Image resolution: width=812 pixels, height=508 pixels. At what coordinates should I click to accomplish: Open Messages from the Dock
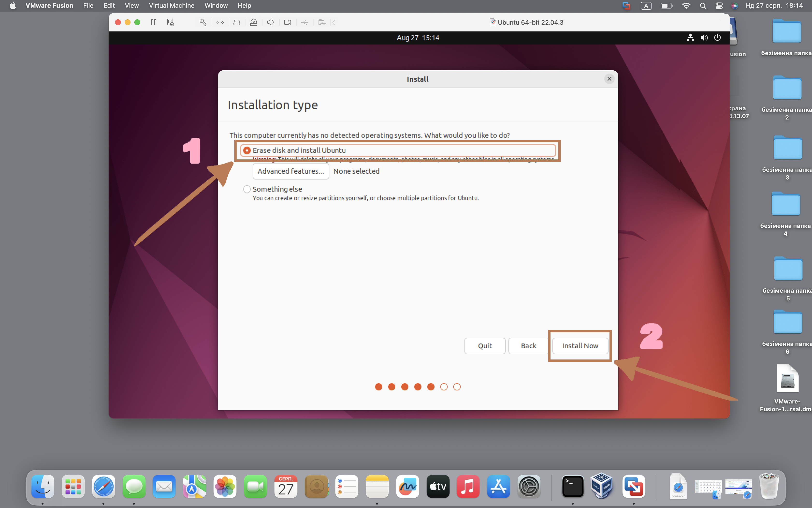[x=134, y=486]
